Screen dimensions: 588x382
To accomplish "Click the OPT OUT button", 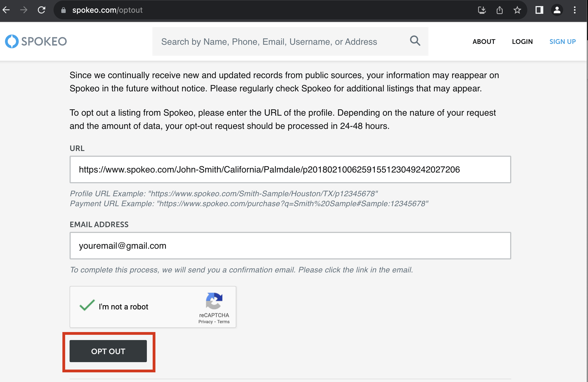I will pyautogui.click(x=108, y=351).
